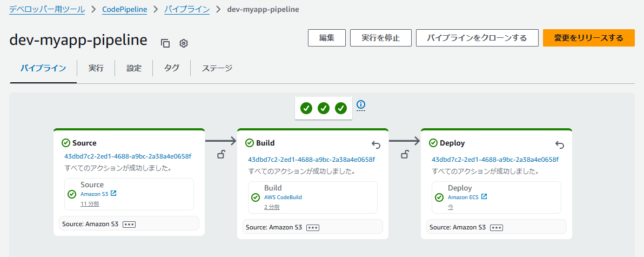The width and height of the screenshot is (644, 257).
Task: Click the 編集 button
Action: click(327, 38)
